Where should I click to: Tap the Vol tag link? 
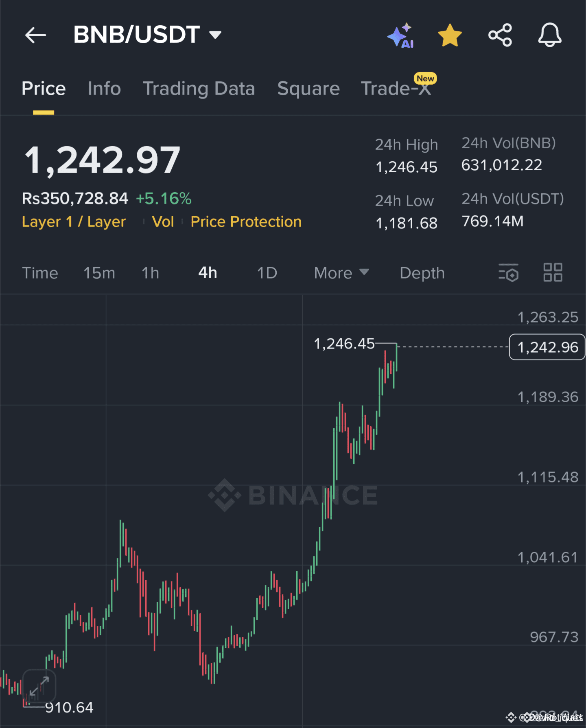[163, 222]
